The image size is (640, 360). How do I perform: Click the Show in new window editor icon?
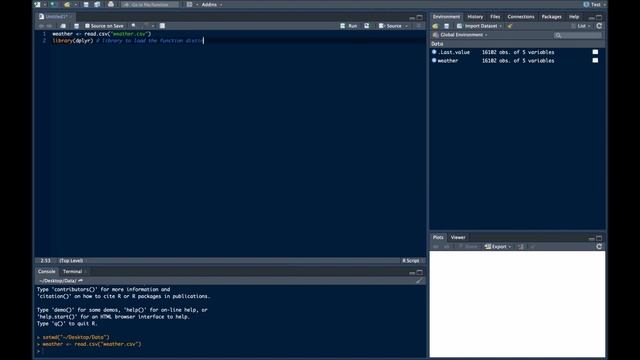tap(63, 26)
